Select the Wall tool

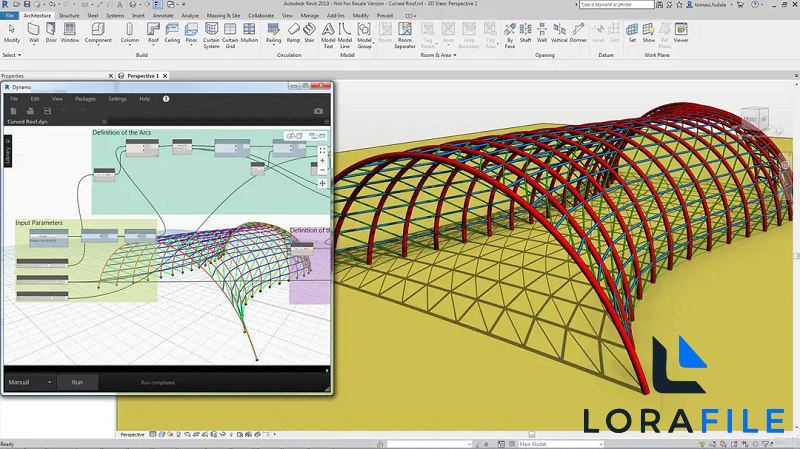point(34,33)
